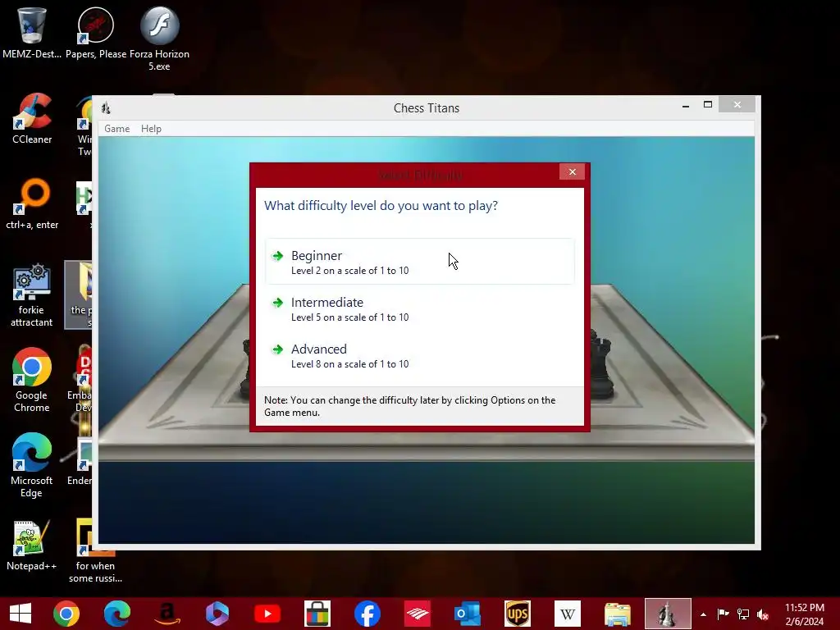
Task: Minimize the Chess Titans window
Action: 686,106
